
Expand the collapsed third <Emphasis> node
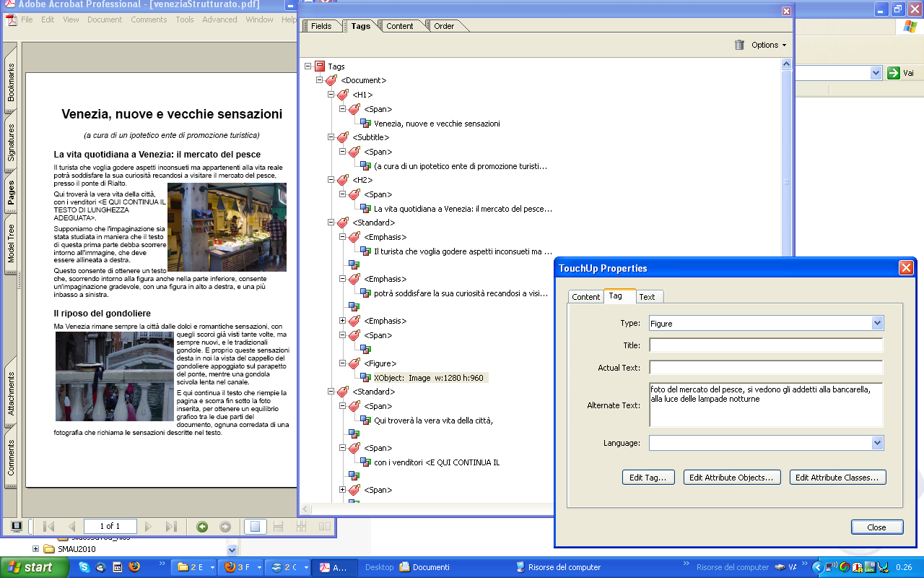[343, 321]
